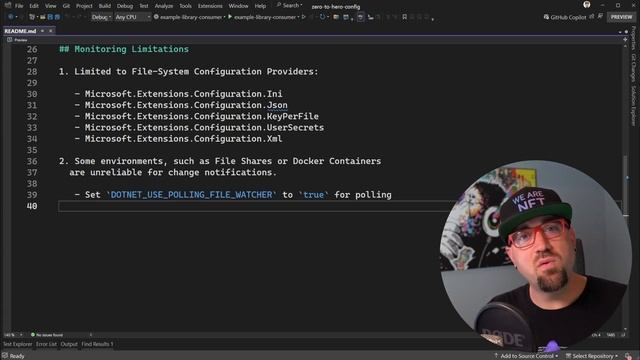Open the Edit menu
The width and height of the screenshot is (640, 360).
coord(34,6)
